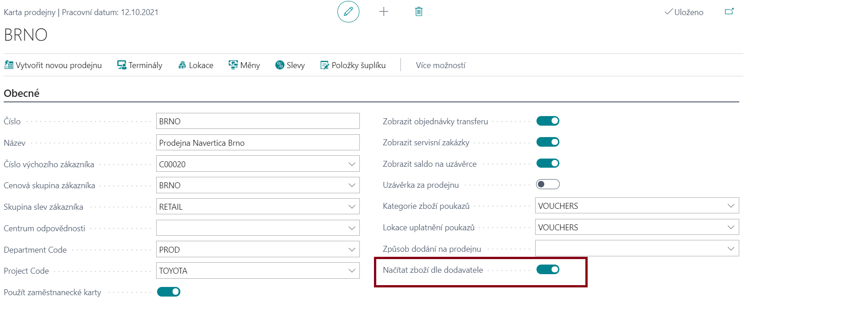Click the pencil edit icon
This screenshot has height=313, width=868.
click(348, 12)
